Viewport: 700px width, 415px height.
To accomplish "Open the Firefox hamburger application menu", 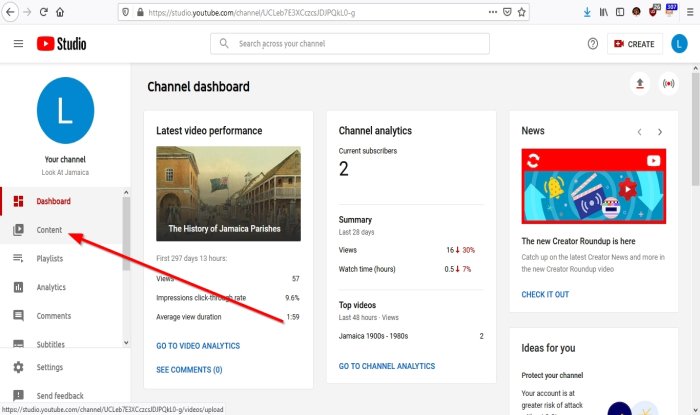I will coord(690,12).
